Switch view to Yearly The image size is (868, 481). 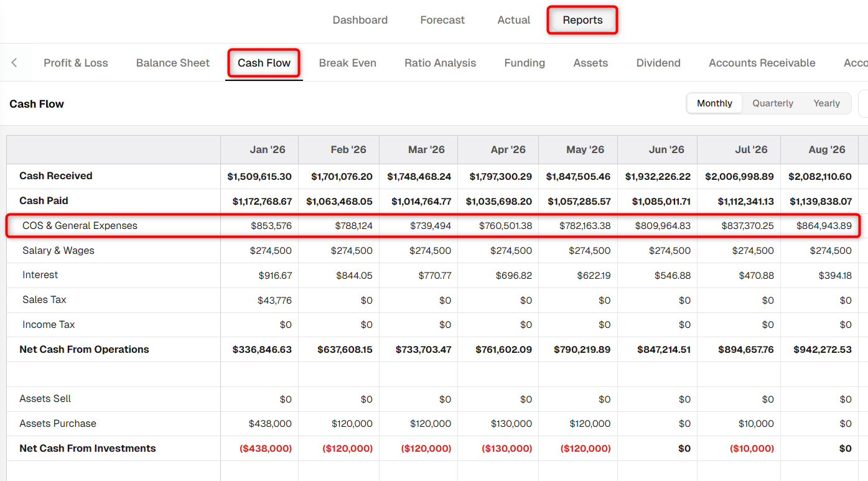click(x=826, y=103)
